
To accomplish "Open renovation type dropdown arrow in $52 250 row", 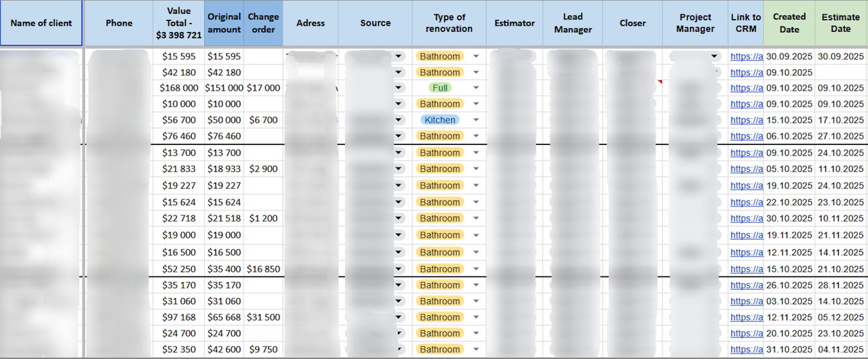I will pyautogui.click(x=476, y=270).
